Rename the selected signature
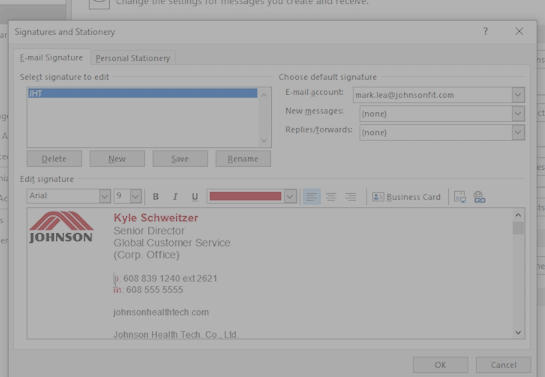Viewport: 545px width, 377px height. point(243,159)
